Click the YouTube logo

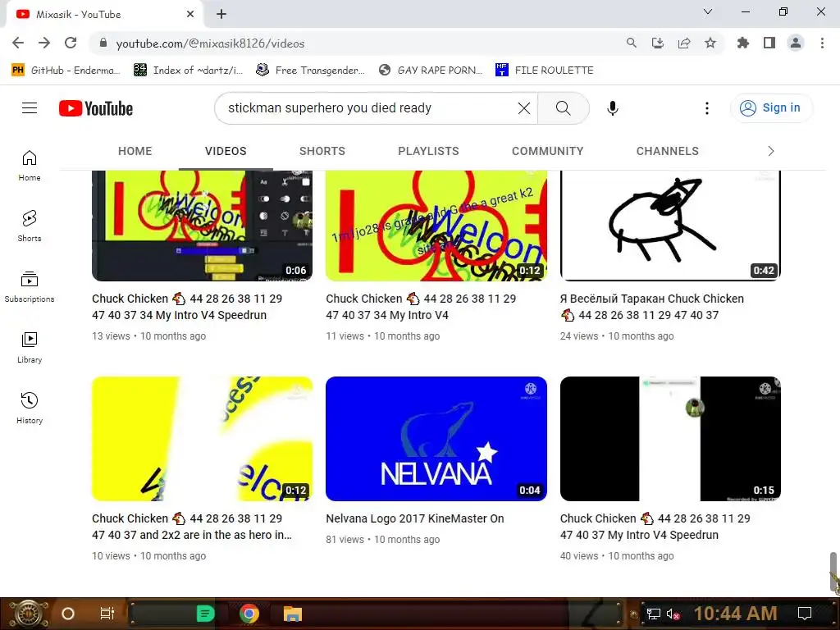coord(96,108)
